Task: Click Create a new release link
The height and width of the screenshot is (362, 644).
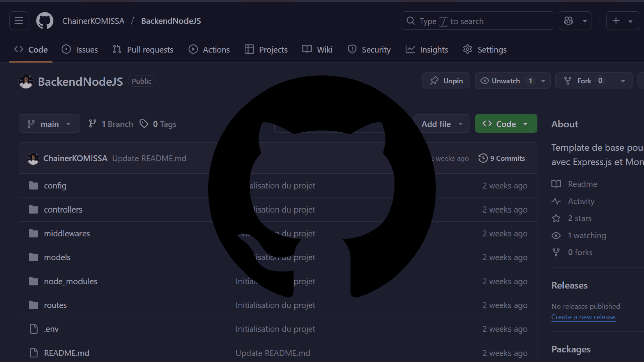Action: 583,317
